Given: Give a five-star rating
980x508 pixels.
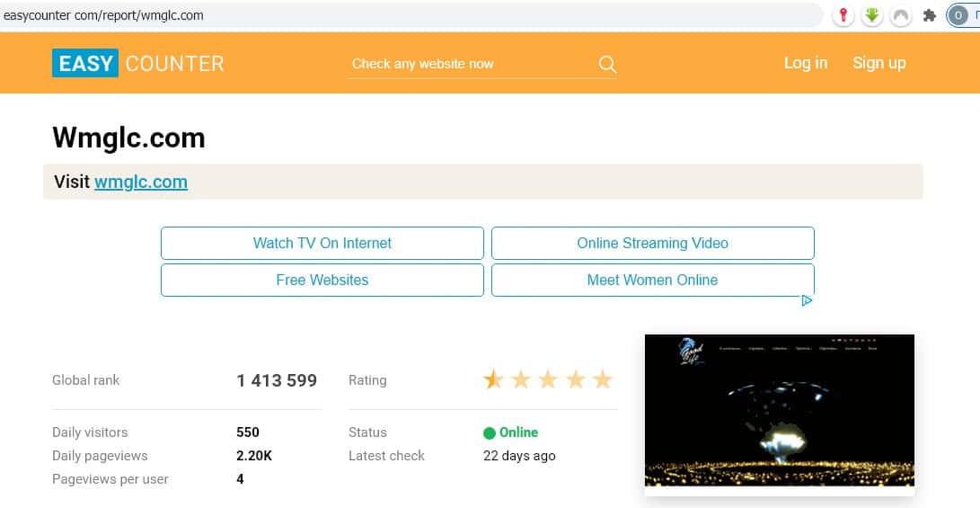Looking at the screenshot, I should point(602,379).
